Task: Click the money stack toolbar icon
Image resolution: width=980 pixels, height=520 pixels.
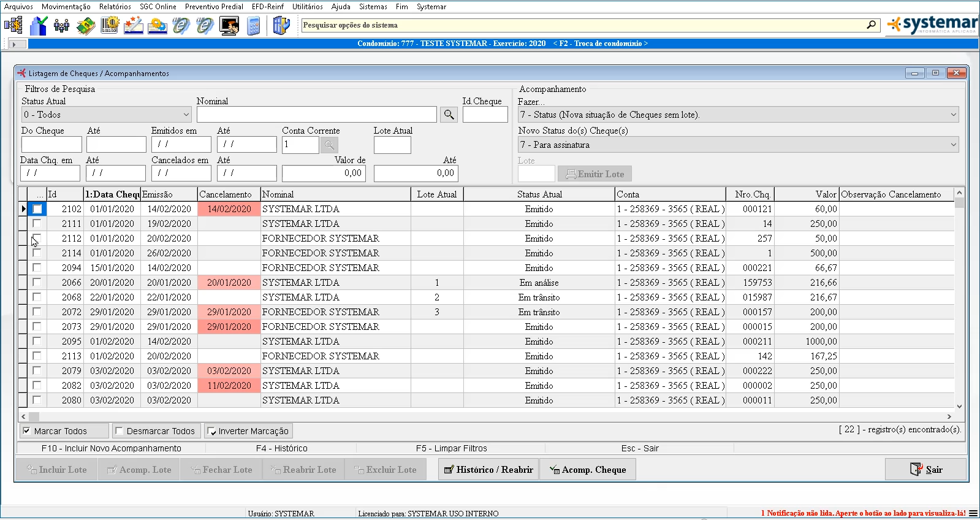Action: click(x=86, y=26)
